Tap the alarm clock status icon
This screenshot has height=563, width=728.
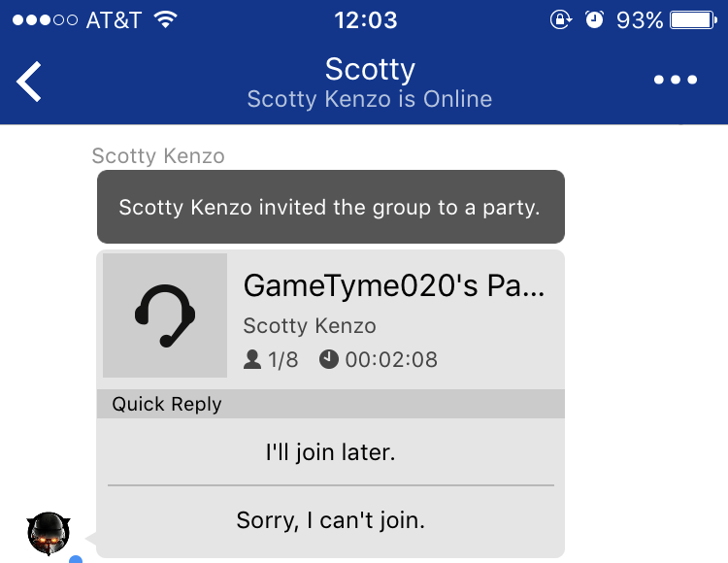(x=594, y=19)
